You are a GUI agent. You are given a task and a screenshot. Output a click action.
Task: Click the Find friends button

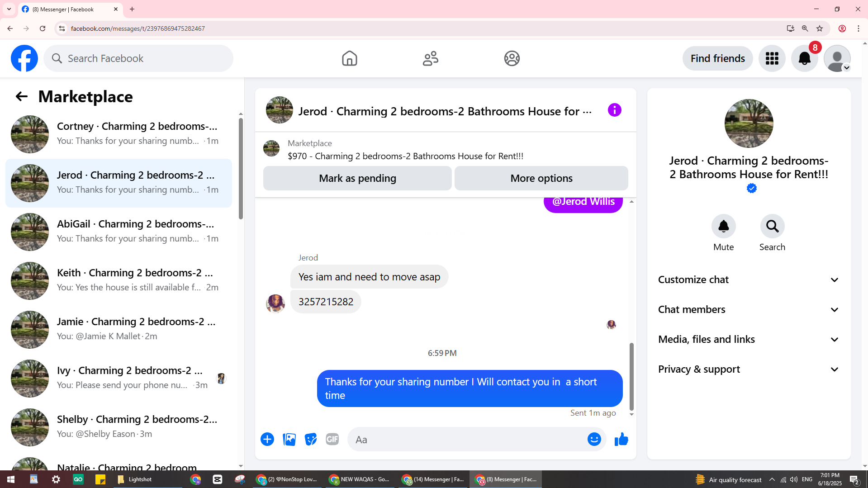(718, 58)
